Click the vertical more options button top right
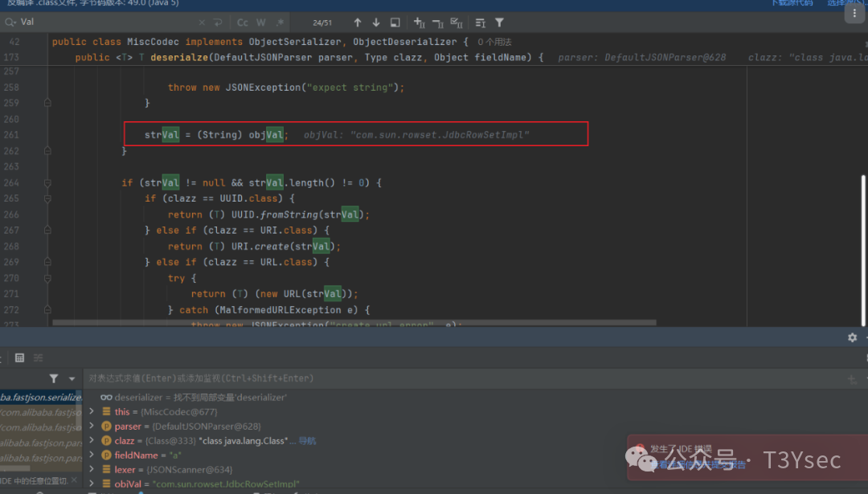Image resolution: width=868 pixels, height=494 pixels. (853, 12)
